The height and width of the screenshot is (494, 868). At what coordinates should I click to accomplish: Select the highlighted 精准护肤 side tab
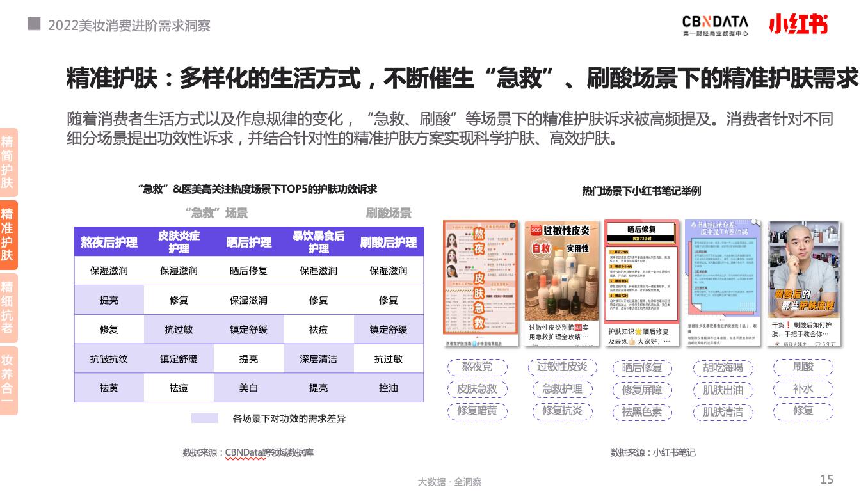point(8,235)
